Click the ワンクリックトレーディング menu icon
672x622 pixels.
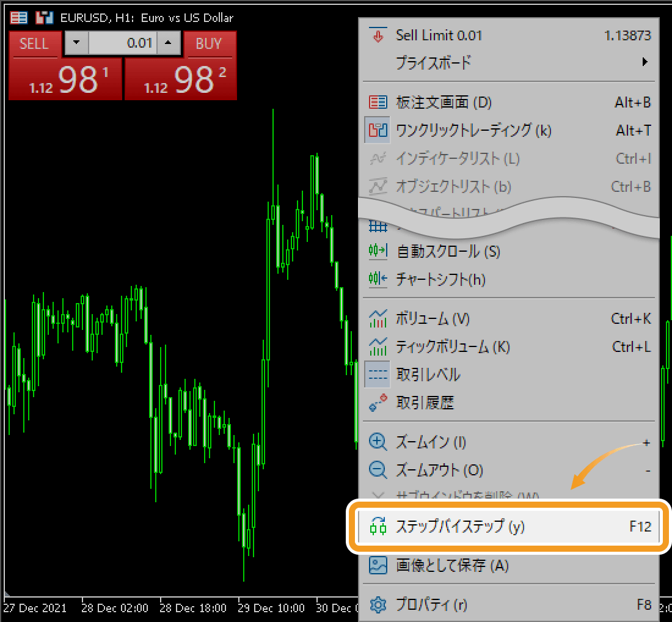tap(378, 130)
